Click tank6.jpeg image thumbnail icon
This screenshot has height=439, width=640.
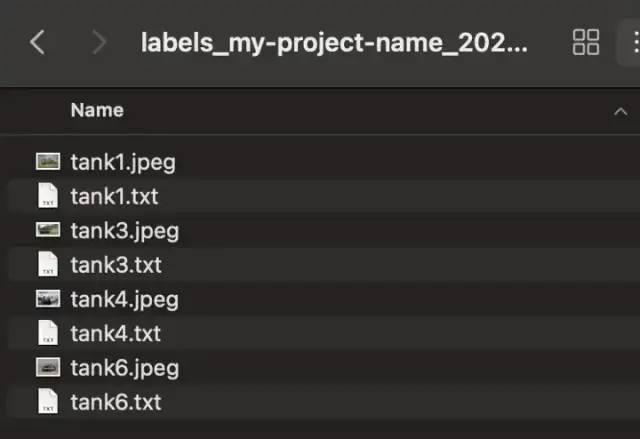pyautogui.click(x=48, y=367)
